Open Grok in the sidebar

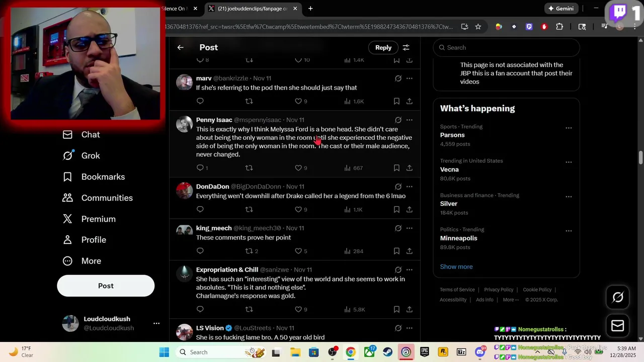81,156
